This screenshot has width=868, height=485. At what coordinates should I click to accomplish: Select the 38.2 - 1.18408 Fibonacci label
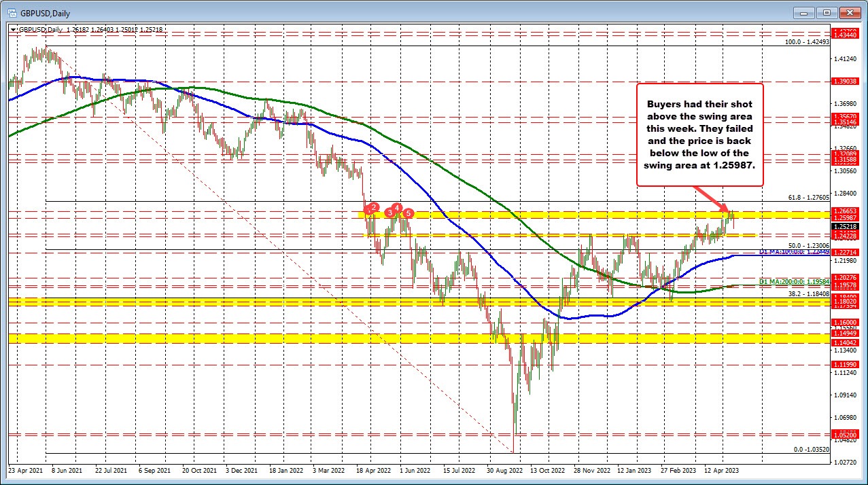coord(809,294)
